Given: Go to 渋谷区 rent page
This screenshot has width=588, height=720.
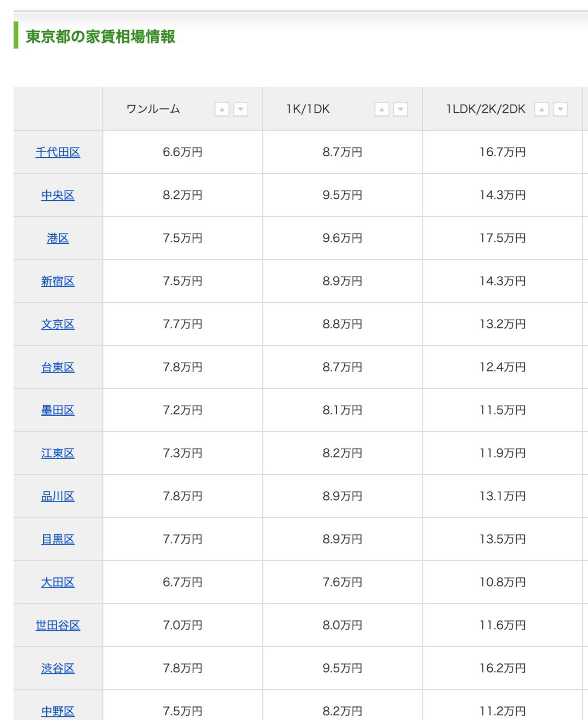Looking at the screenshot, I should tap(58, 669).
